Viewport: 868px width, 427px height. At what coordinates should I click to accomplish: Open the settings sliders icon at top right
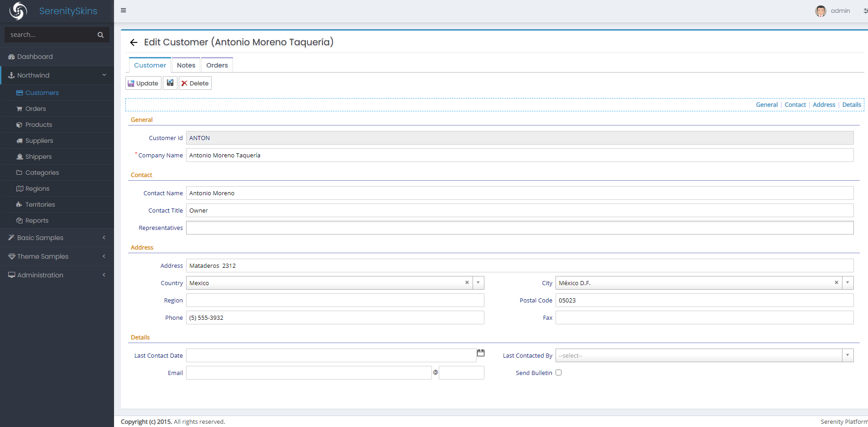click(x=865, y=11)
